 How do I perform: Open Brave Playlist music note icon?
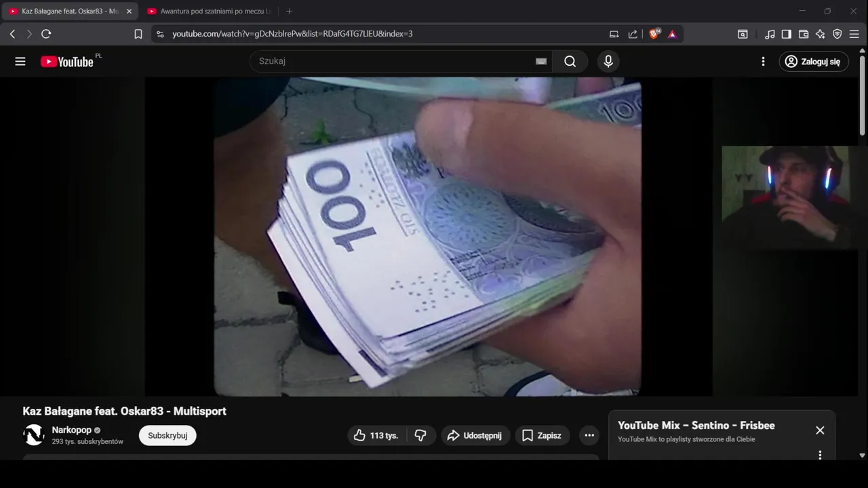tap(770, 34)
